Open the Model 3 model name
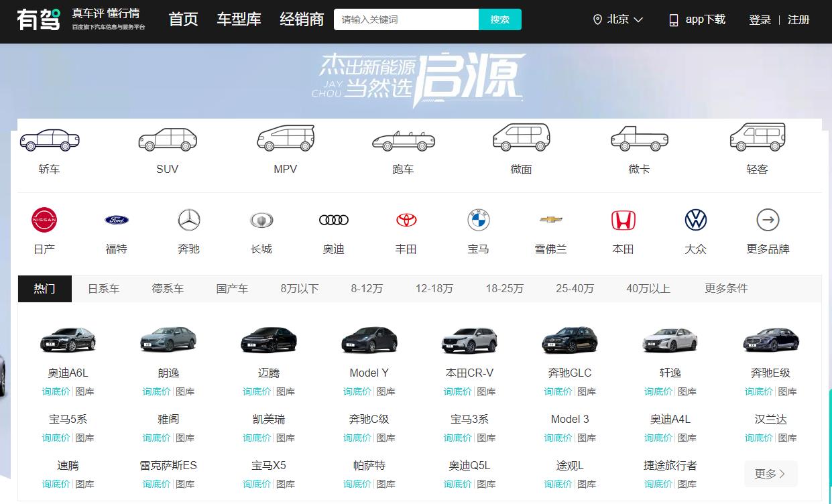 tap(570, 420)
